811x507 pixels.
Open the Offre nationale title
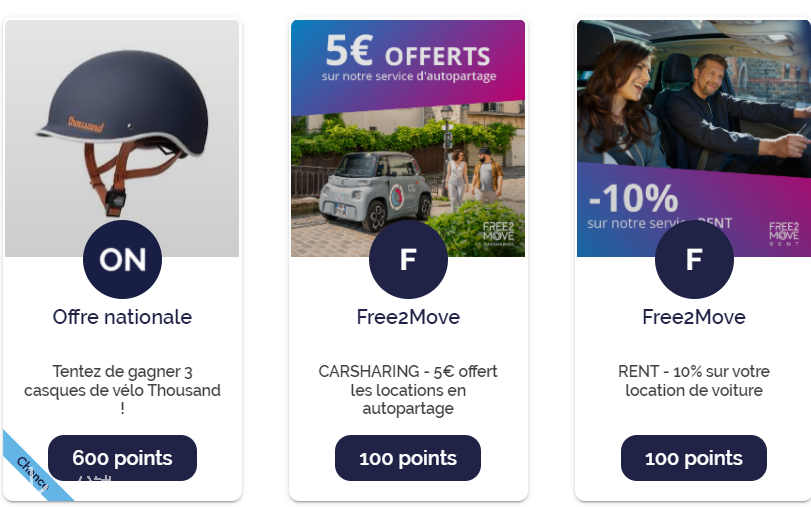(122, 317)
